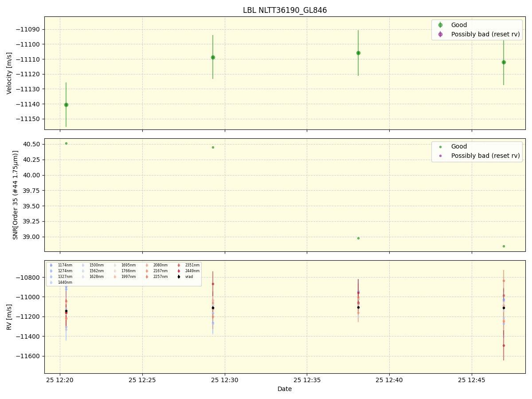Select the 1766nm legend entry
Viewport: 532px width, 399px height.
pyautogui.click(x=124, y=271)
